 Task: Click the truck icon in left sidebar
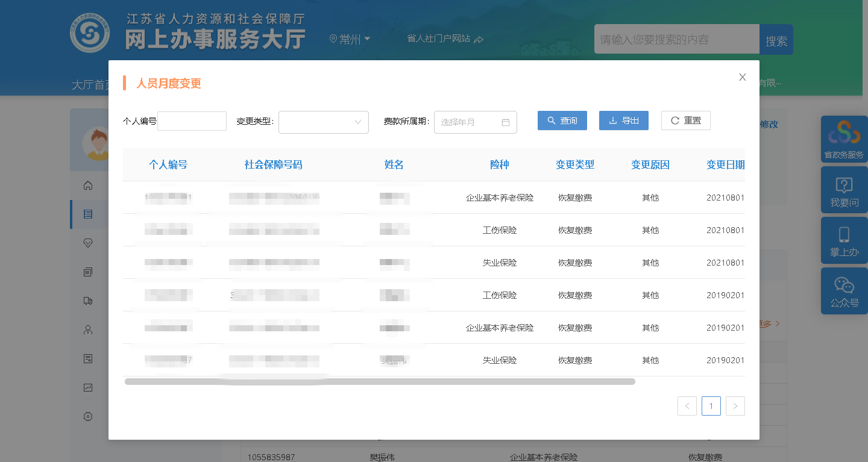click(x=88, y=301)
